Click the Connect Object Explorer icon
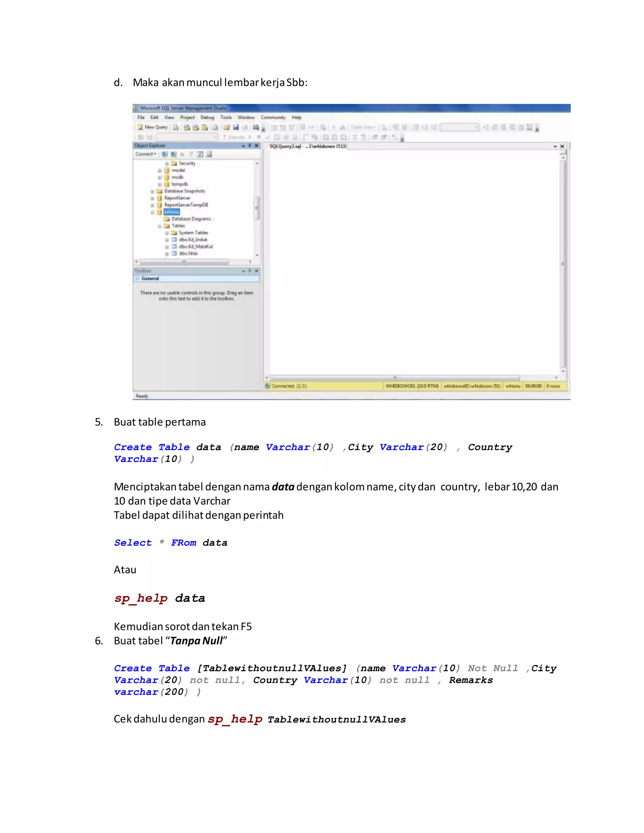644x833 pixels. 164,154
